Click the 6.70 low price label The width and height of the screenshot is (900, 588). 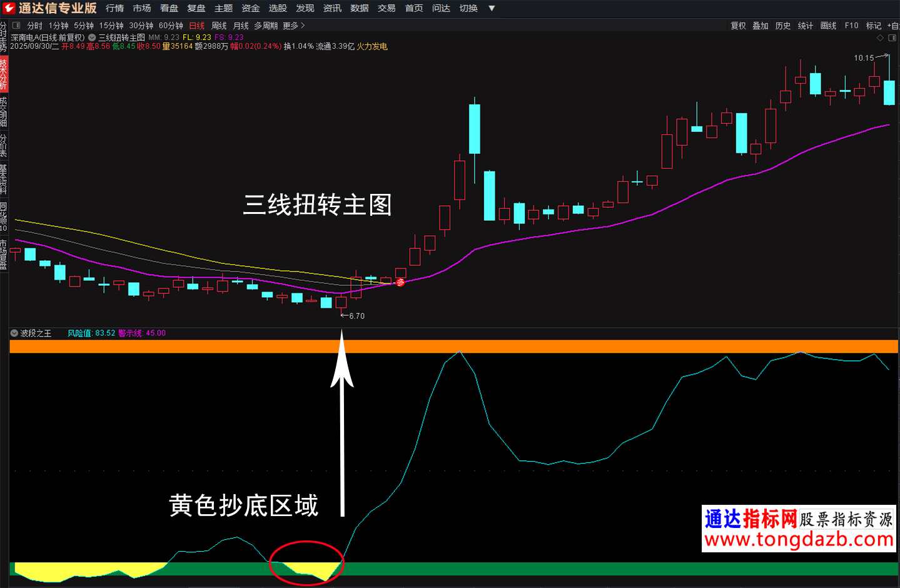(356, 316)
